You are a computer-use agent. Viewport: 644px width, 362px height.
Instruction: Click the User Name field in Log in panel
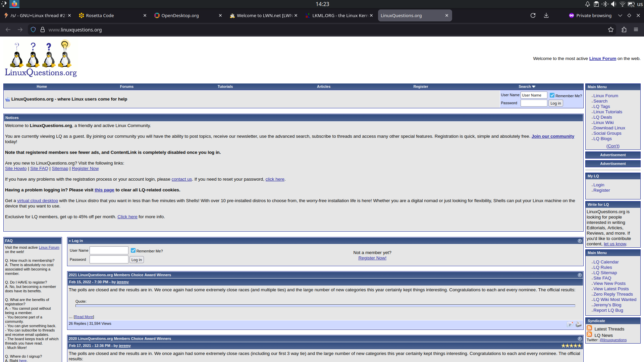click(x=109, y=250)
